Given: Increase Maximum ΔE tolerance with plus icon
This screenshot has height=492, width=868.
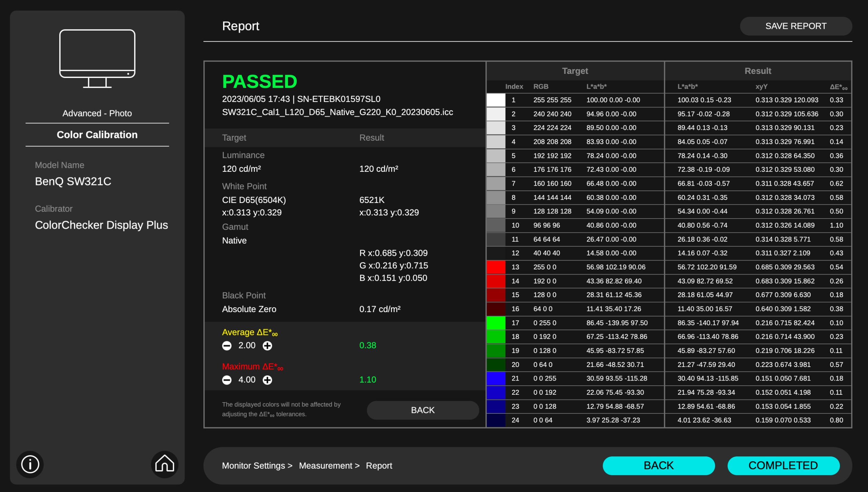Looking at the screenshot, I should click(x=268, y=380).
